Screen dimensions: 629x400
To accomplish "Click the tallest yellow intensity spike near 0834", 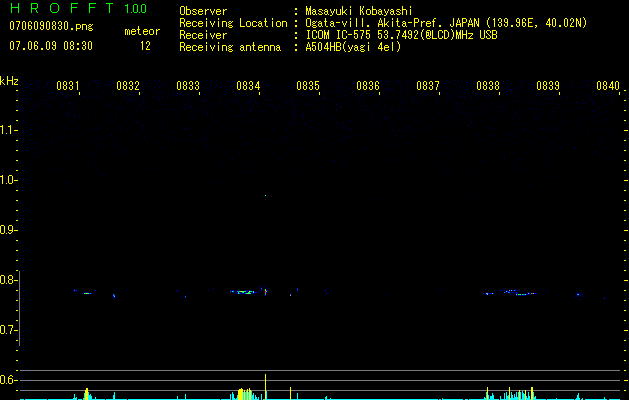I will pyautogui.click(x=265, y=387).
